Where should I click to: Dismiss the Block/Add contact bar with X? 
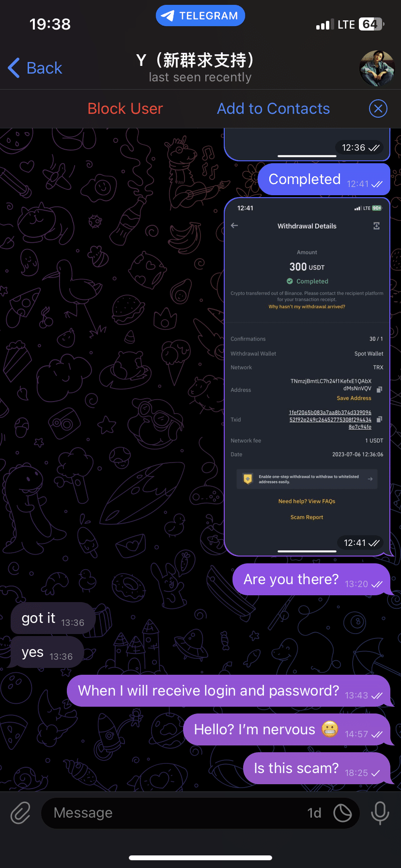378,108
